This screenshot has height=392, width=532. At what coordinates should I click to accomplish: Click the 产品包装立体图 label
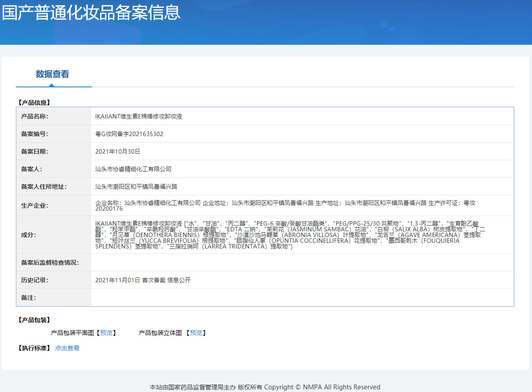[x=160, y=333]
